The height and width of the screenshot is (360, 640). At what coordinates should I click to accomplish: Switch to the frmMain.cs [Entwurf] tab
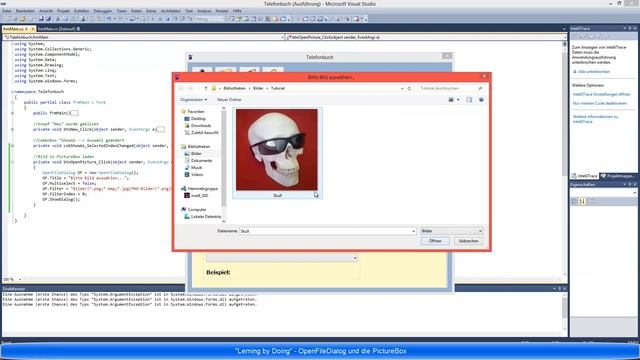coord(58,29)
